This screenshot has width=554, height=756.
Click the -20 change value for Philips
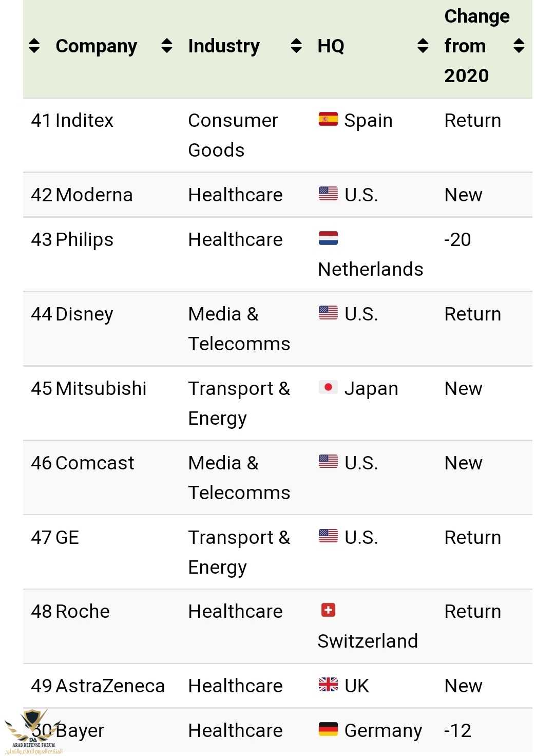(457, 240)
